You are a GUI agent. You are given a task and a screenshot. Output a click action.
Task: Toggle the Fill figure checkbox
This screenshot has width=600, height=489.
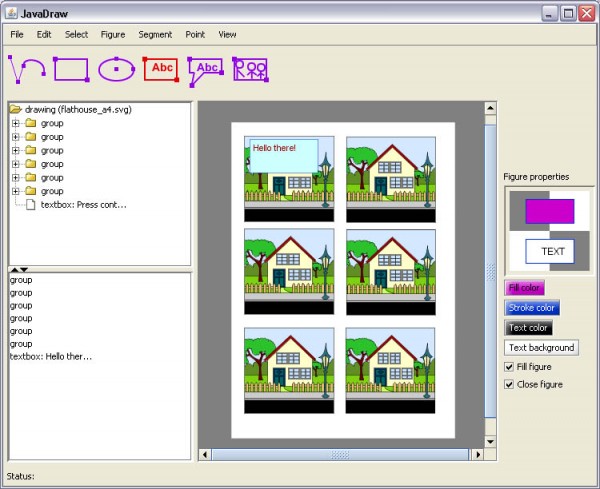[510, 367]
